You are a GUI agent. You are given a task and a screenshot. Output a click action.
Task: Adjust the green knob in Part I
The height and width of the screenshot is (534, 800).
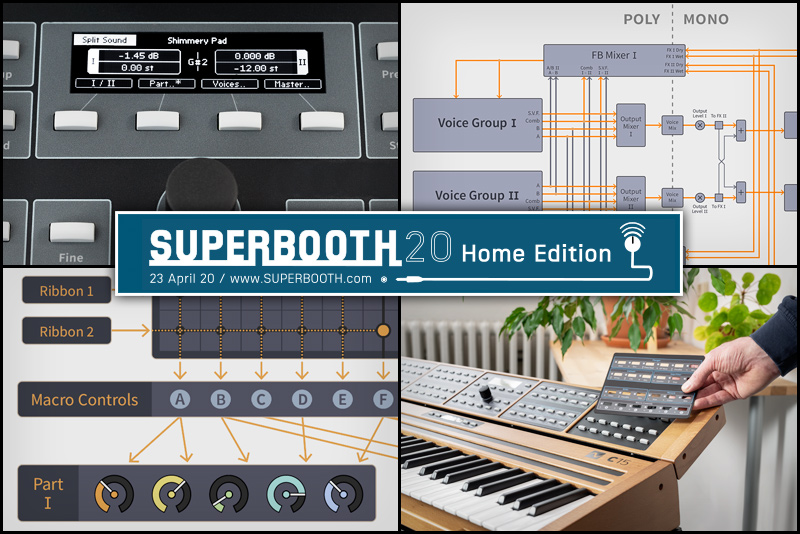click(x=229, y=494)
